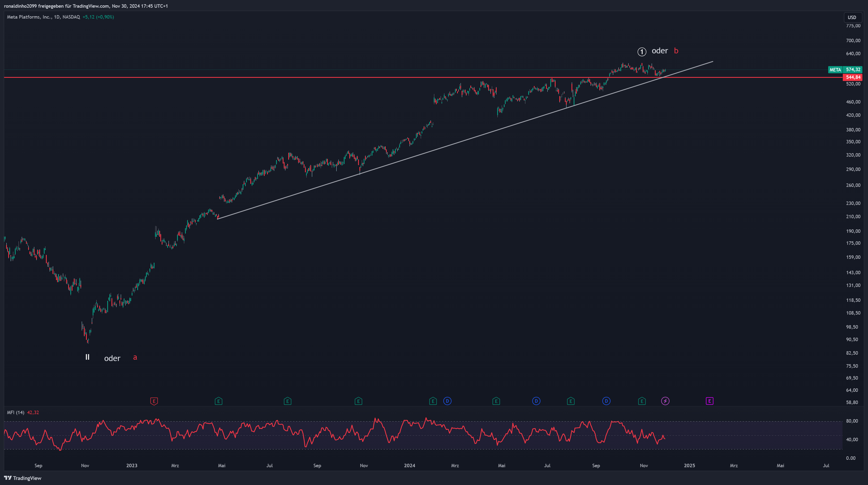Image resolution: width=868 pixels, height=485 pixels.
Task: Click the white 'II' wave annotation
Action: pyautogui.click(x=87, y=357)
